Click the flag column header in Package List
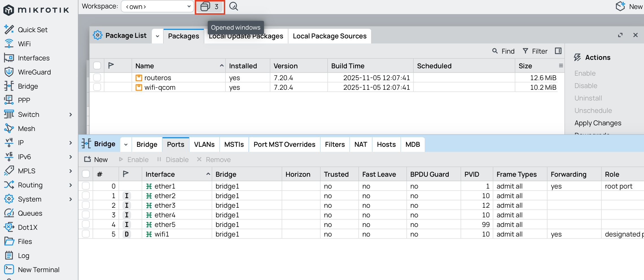644x280 pixels. click(111, 65)
